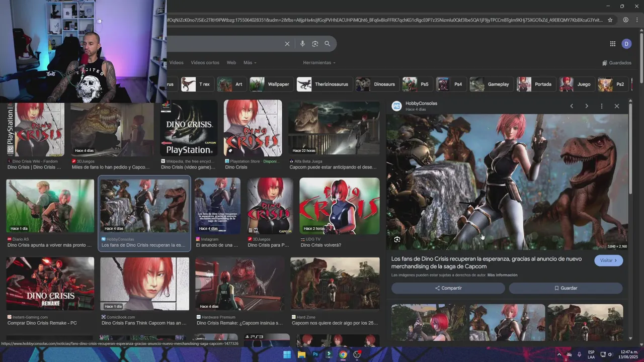This screenshot has width=644, height=362.
Task: Open Photoshop from taskbar
Action: pyautogui.click(x=315, y=354)
